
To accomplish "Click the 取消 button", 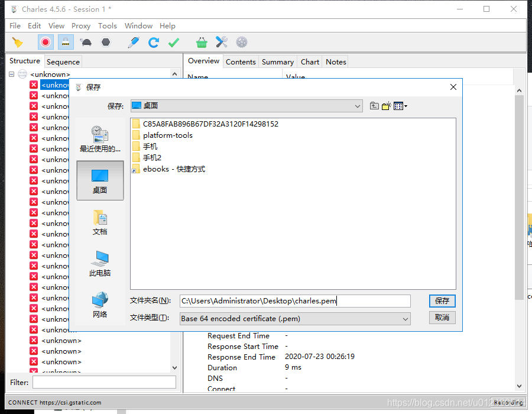I will click(442, 318).
